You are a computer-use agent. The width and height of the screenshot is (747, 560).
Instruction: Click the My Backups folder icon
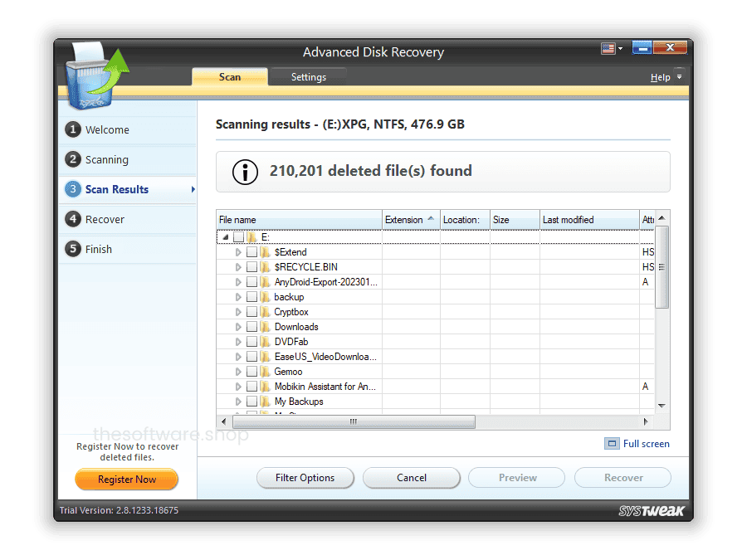coord(265,402)
